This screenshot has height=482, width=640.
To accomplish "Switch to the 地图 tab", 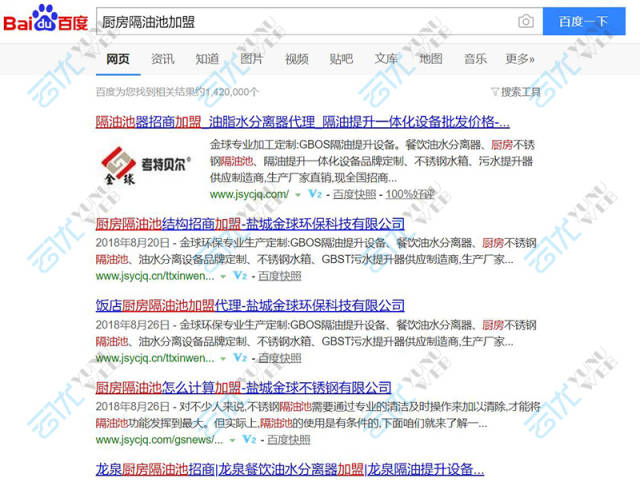I will pos(431,59).
